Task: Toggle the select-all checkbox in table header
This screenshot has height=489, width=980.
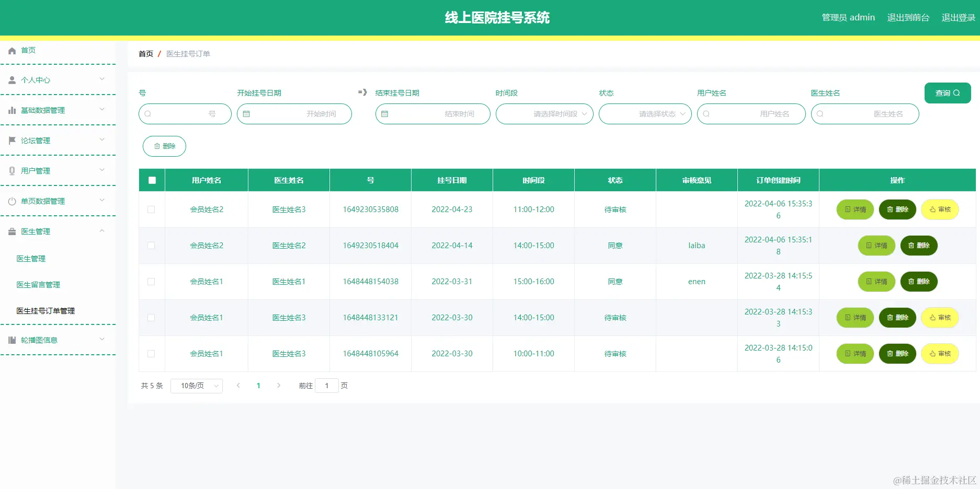Action: click(152, 180)
